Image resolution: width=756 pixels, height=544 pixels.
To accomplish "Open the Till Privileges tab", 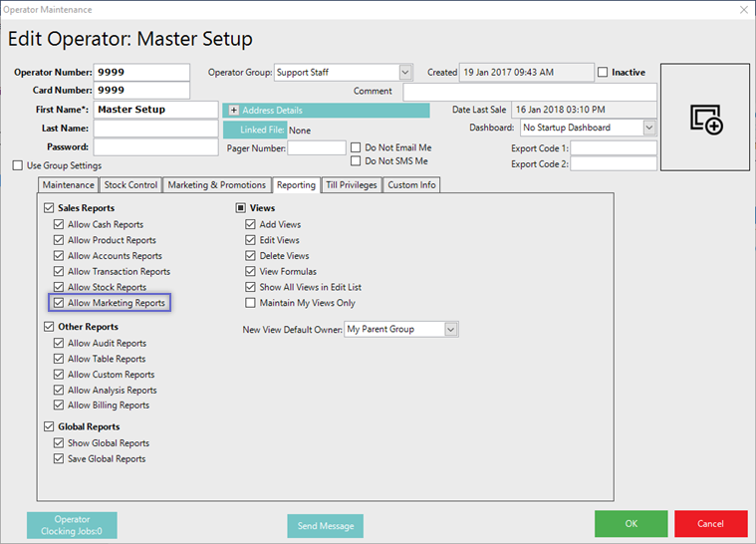I will click(350, 185).
